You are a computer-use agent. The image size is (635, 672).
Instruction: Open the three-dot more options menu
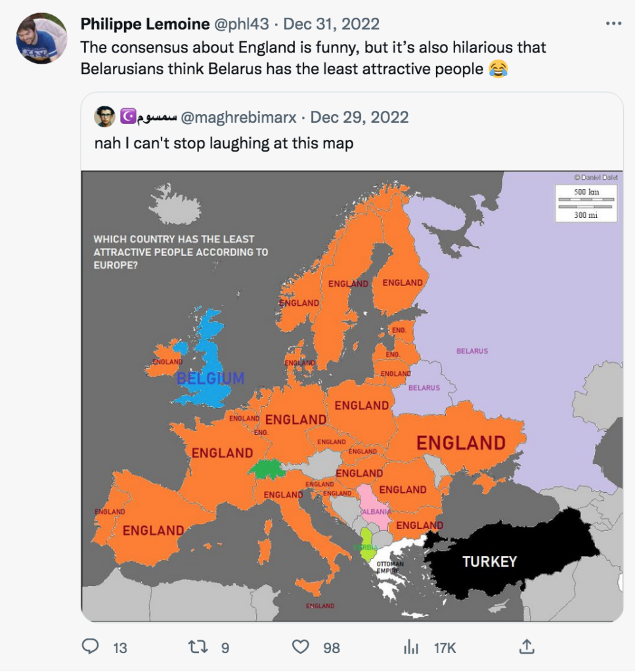click(x=613, y=24)
